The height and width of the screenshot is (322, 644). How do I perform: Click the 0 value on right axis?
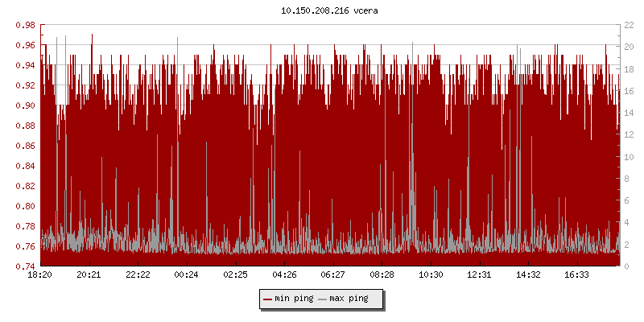click(625, 266)
